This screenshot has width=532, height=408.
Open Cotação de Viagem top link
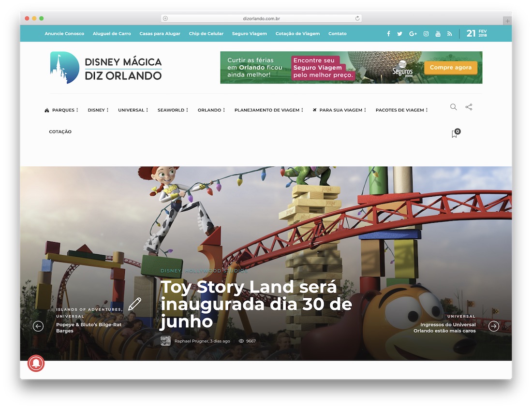297,33
